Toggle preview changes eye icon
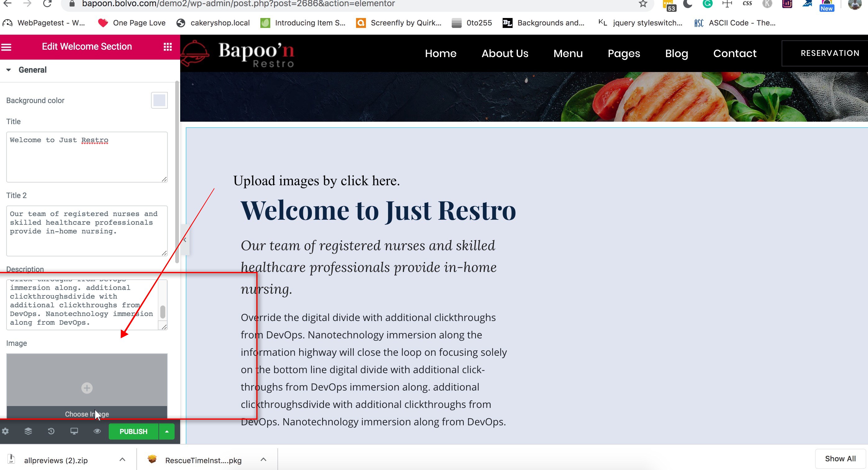Viewport: 868px width, 470px height. [x=97, y=431]
